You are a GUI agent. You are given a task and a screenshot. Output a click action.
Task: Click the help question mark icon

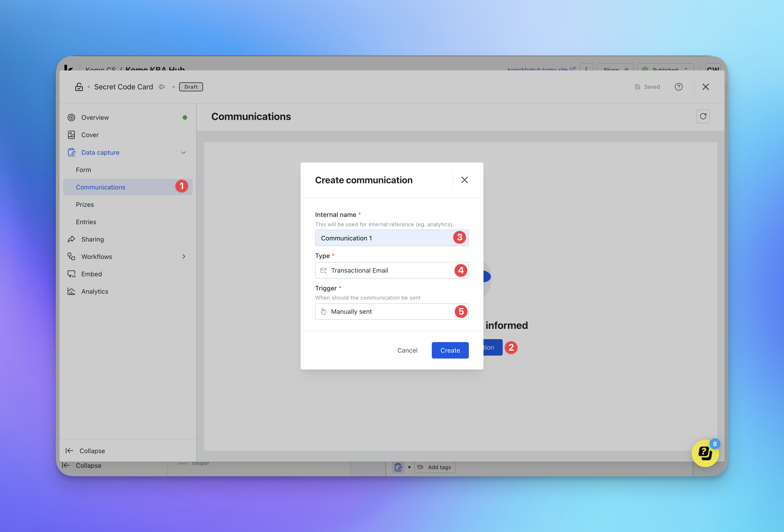pos(678,87)
